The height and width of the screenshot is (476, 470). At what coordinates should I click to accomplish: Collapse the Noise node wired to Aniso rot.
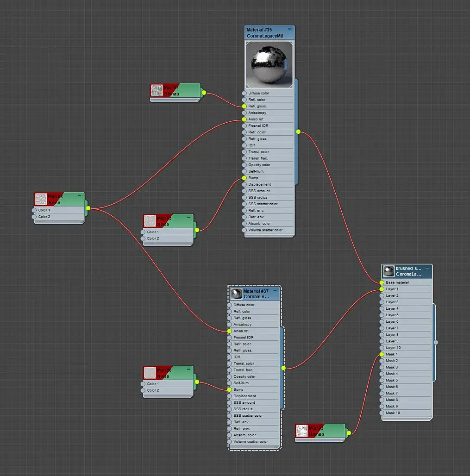click(80, 196)
